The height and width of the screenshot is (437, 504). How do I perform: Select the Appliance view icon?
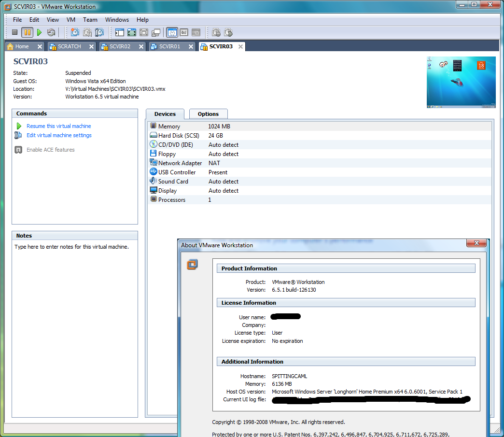click(x=184, y=32)
